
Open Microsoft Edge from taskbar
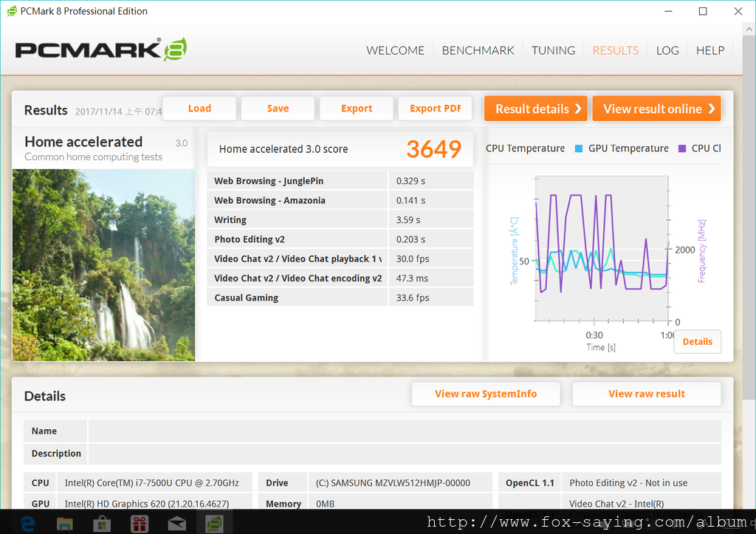click(x=27, y=524)
